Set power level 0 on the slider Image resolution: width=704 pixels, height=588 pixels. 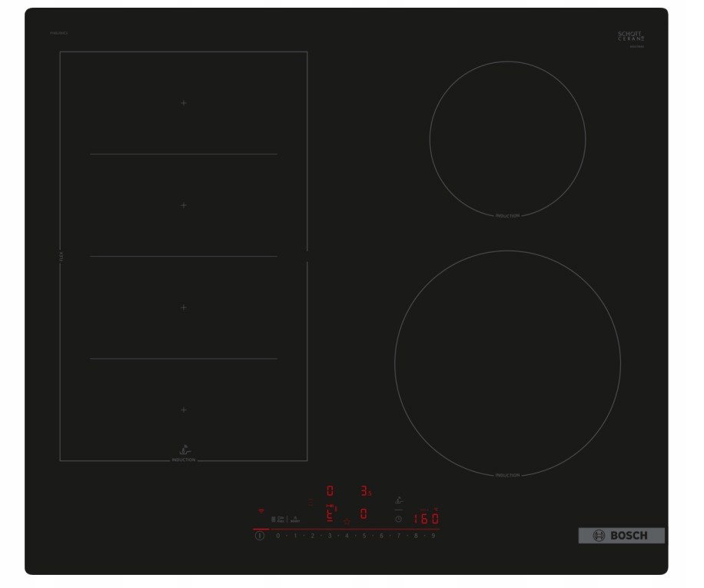[278, 536]
